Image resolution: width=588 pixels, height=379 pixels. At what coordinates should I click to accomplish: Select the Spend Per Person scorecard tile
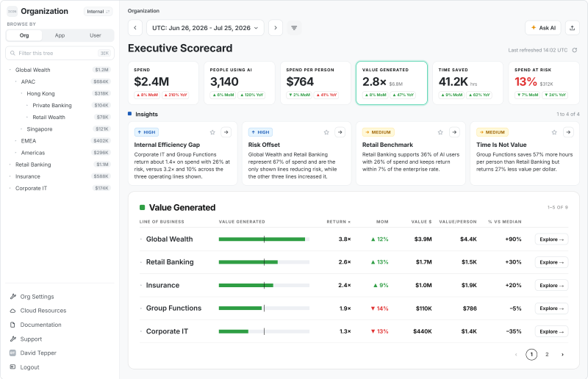point(315,83)
